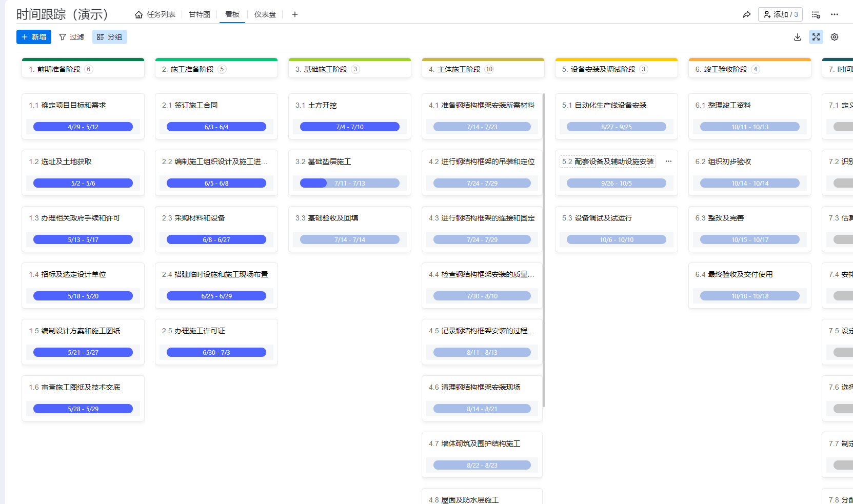Click the home icon in 任务列表 tab
The width and height of the screenshot is (853, 504).
[x=138, y=14]
